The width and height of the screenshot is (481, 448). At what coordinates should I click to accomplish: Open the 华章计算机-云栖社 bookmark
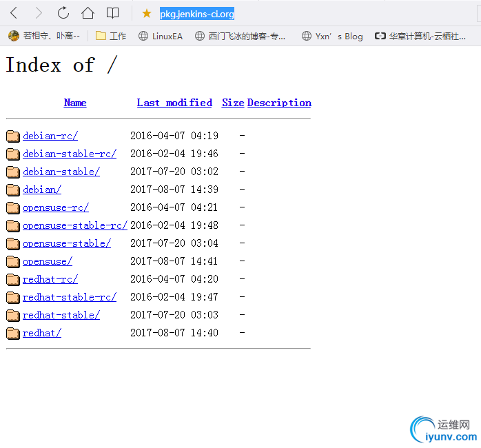point(420,37)
